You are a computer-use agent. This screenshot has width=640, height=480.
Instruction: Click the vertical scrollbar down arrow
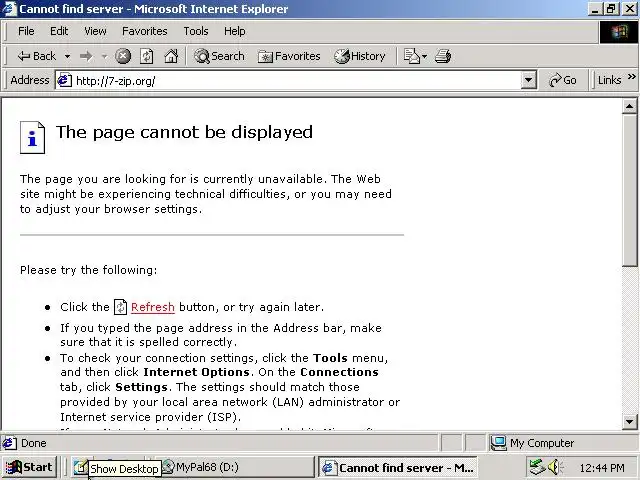[629, 422]
